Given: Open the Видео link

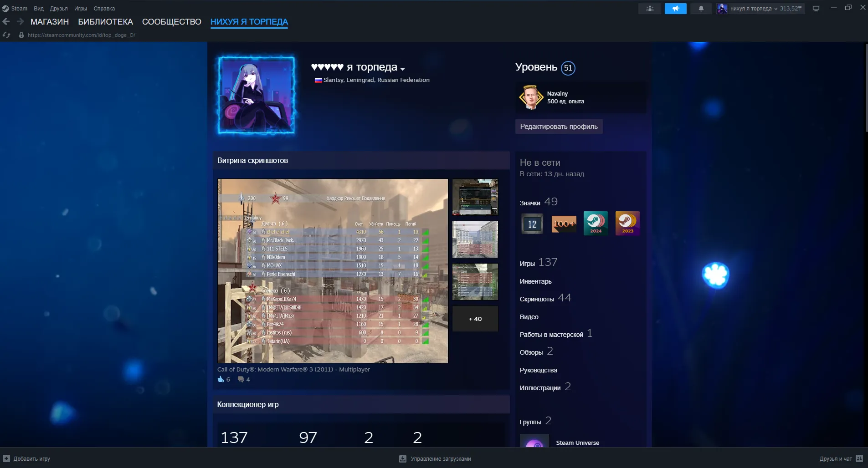Looking at the screenshot, I should click(529, 317).
